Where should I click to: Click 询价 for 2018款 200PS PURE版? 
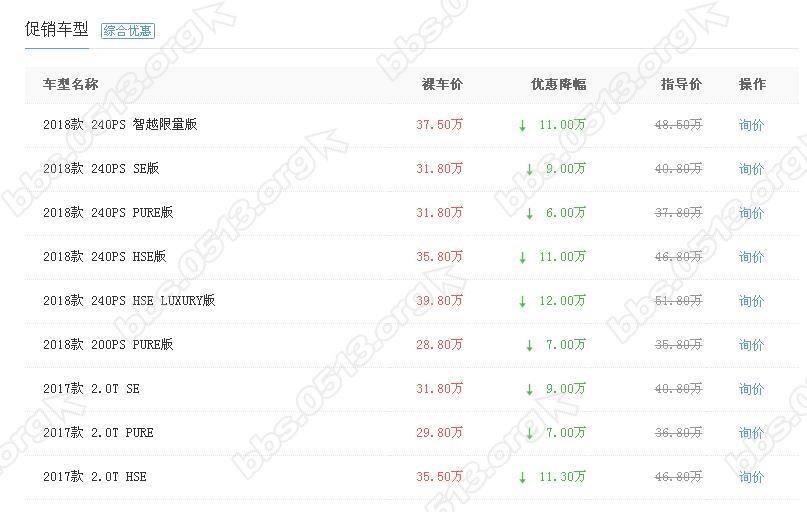click(751, 345)
